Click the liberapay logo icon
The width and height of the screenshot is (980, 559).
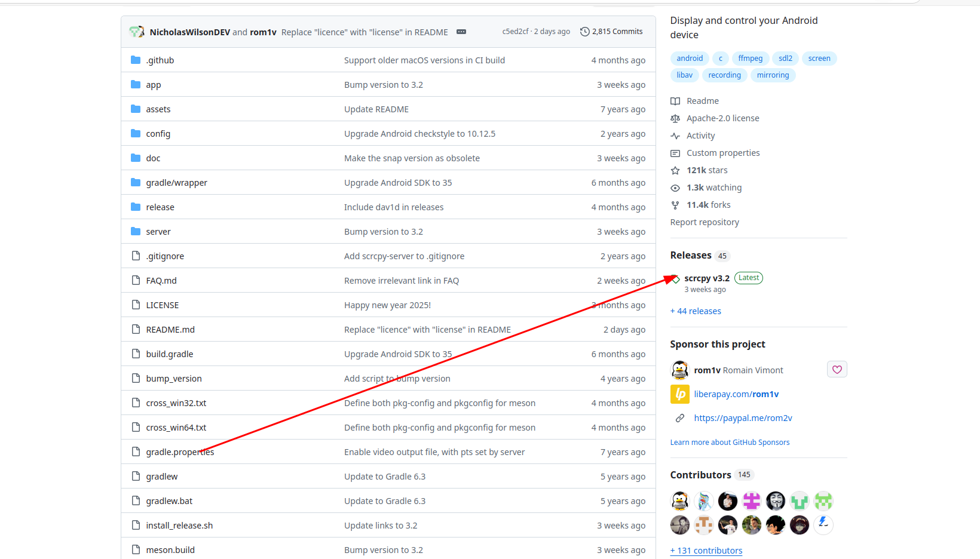click(680, 394)
